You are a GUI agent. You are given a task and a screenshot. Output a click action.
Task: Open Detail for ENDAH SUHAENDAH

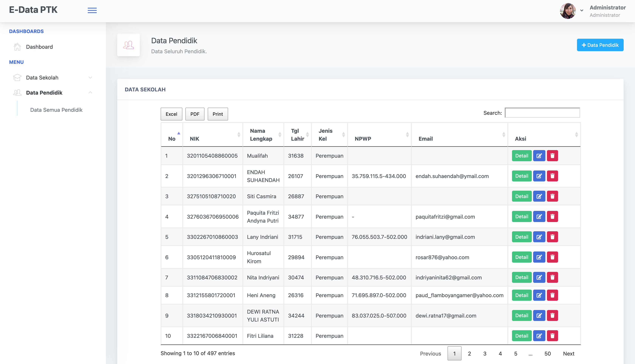(x=522, y=176)
